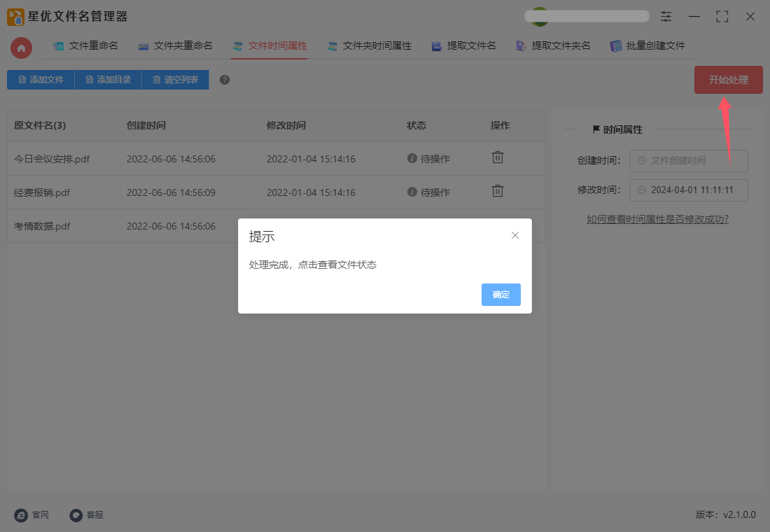
Task: Click the dialog message 处理完成，点击查看文件状态
Action: [313, 265]
